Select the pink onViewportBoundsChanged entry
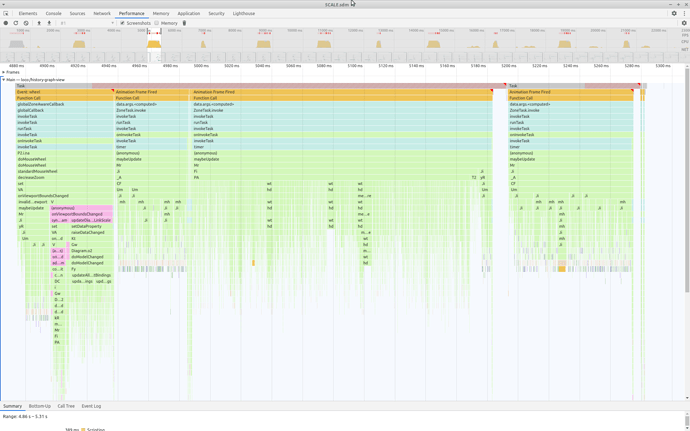This screenshot has height=431, width=690. coord(81,214)
